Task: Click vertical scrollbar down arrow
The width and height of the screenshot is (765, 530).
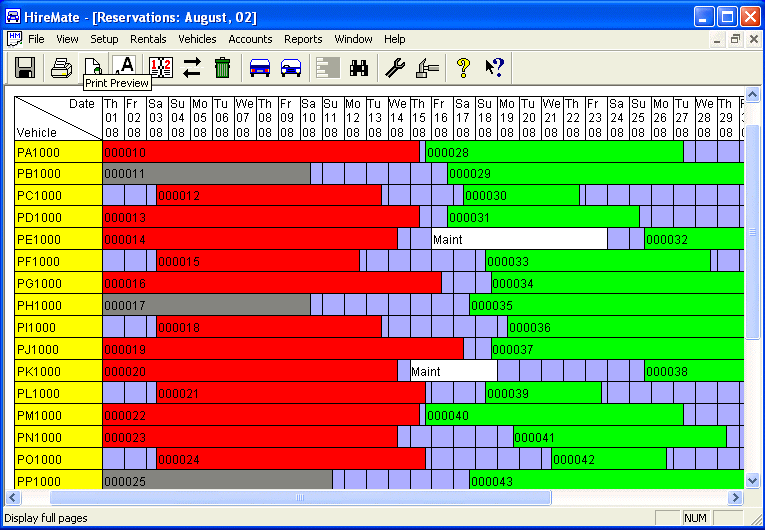Action: pos(754,481)
